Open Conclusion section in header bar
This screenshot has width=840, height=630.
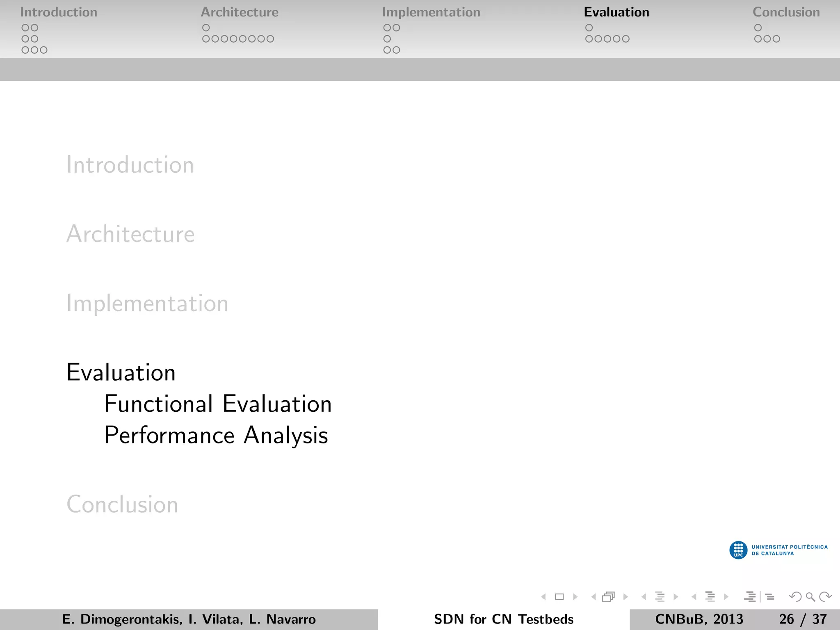click(786, 12)
